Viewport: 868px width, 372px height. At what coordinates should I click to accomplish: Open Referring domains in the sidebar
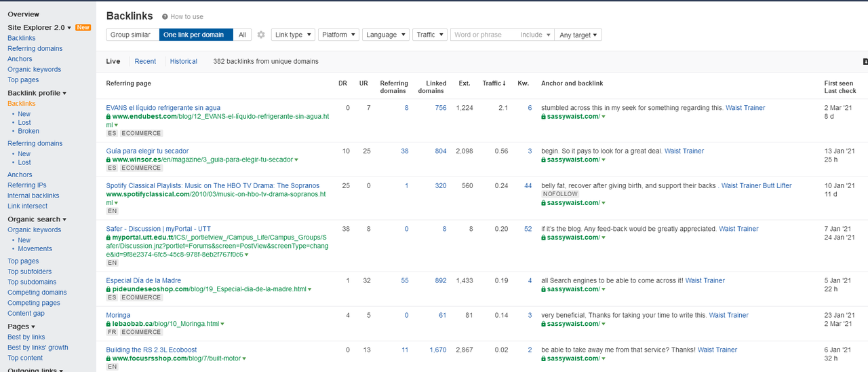click(x=35, y=48)
